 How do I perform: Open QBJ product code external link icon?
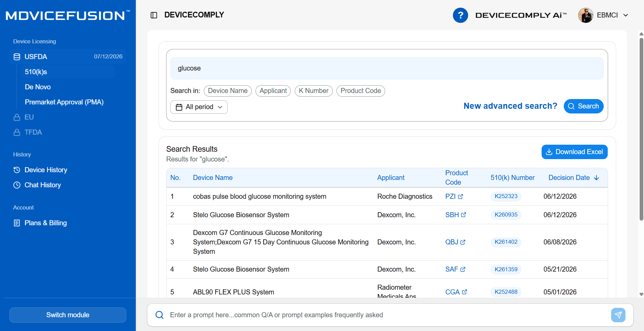(463, 242)
